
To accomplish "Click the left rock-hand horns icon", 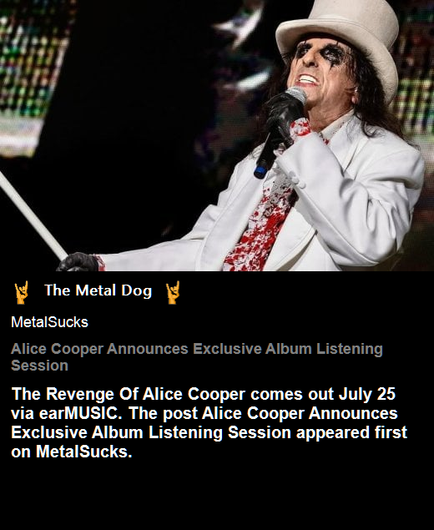I will click(21, 292).
